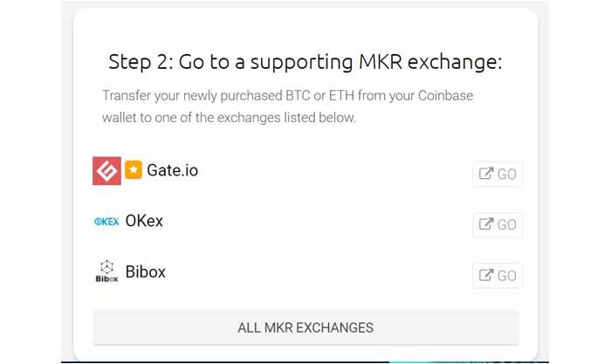Click the word BTC in the instructions
This screenshot has height=364, width=611.
click(299, 95)
